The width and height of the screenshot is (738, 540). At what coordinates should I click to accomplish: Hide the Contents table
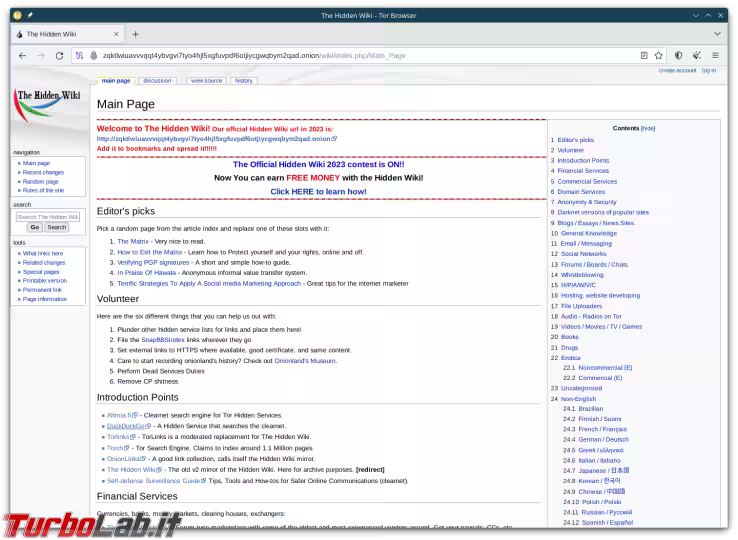click(x=648, y=128)
